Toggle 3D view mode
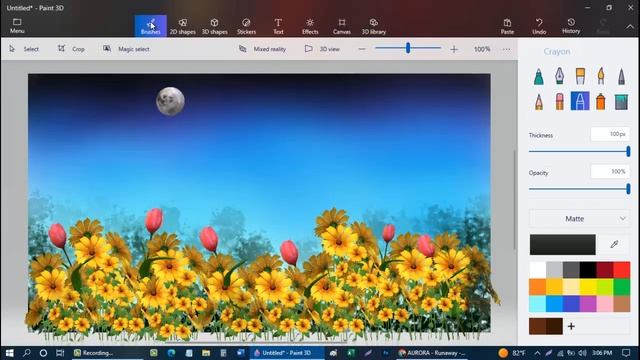Image resolution: width=640 pixels, height=360 pixels. [x=322, y=49]
